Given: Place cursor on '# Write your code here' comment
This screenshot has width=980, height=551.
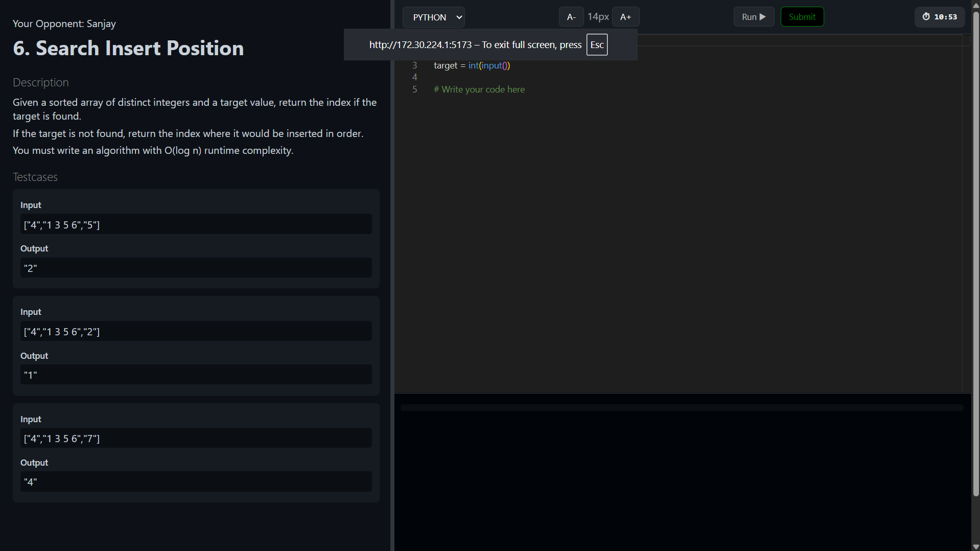Looking at the screenshot, I should click(x=479, y=89).
